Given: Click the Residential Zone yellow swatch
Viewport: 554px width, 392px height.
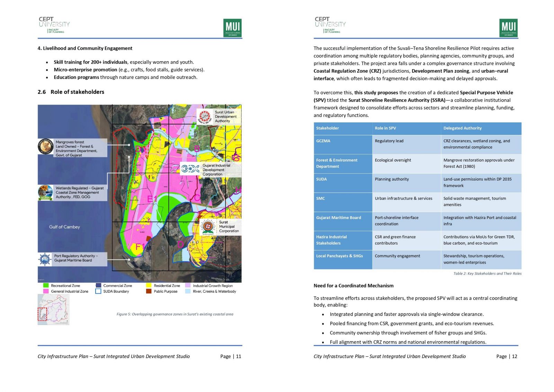Looking at the screenshot, I should (149, 285).
